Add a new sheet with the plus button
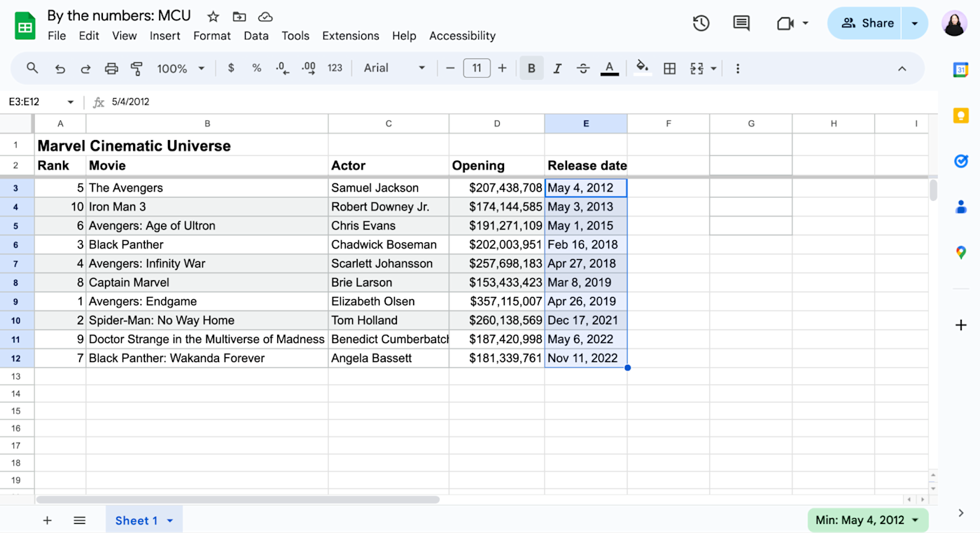 [48, 520]
